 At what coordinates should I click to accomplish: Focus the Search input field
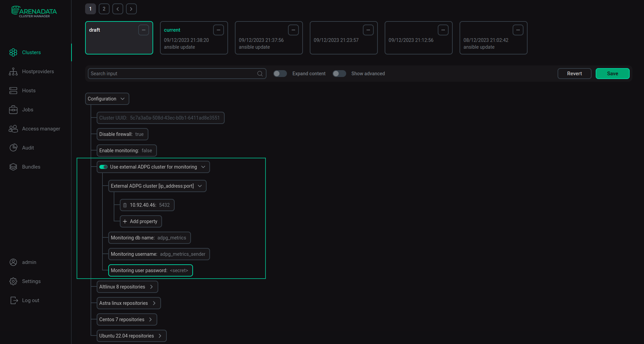click(x=177, y=74)
